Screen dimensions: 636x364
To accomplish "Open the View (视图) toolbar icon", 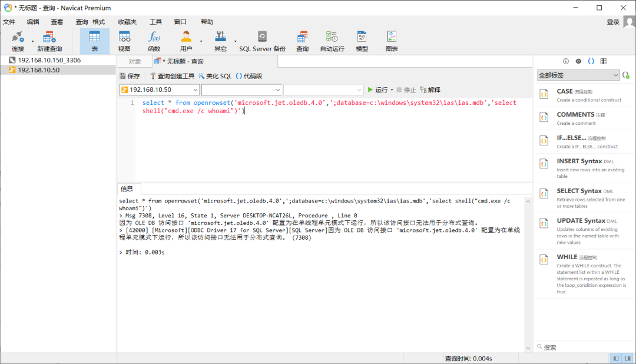I will tap(124, 41).
